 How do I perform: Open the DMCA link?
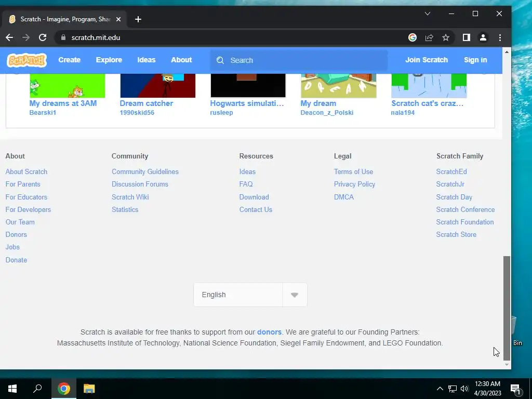tap(344, 197)
